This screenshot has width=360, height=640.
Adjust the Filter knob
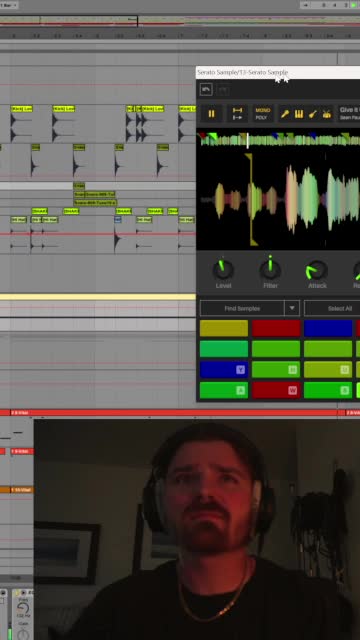(270, 270)
